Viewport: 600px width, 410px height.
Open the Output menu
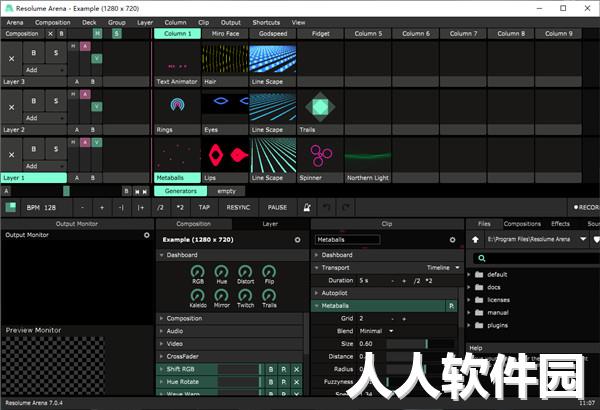230,23
